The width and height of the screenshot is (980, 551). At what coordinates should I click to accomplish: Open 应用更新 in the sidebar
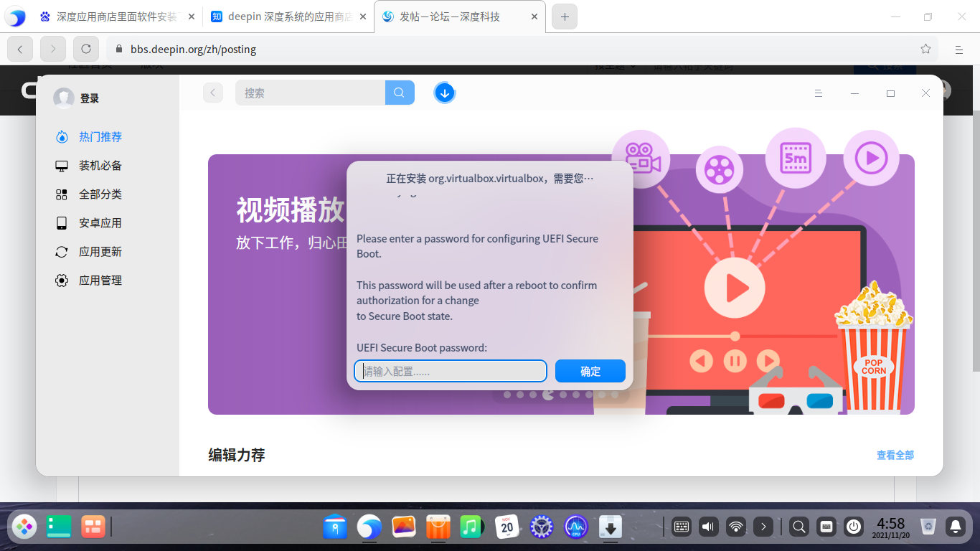(x=89, y=252)
